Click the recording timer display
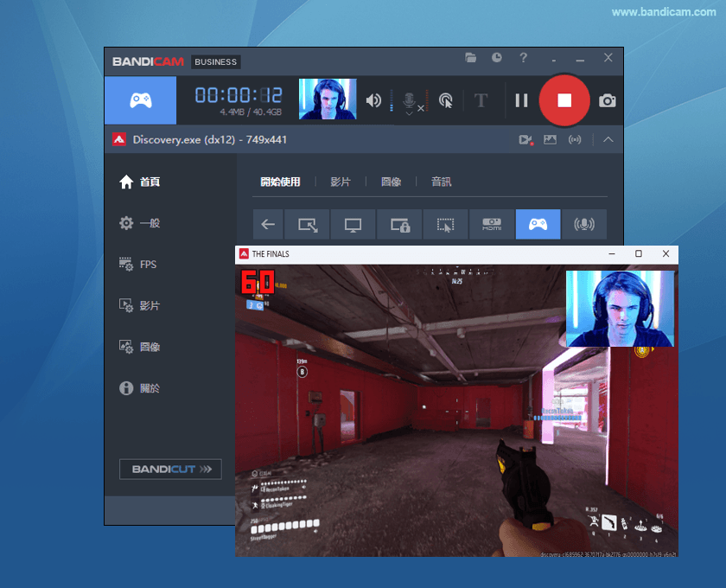 [x=239, y=95]
